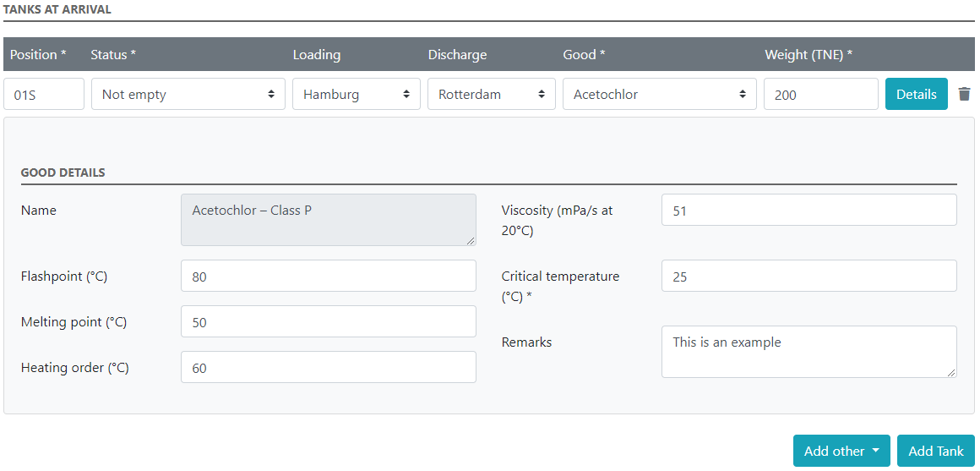The height and width of the screenshot is (471, 980).
Task: Click the Name textarea resize handle
Action: click(471, 241)
